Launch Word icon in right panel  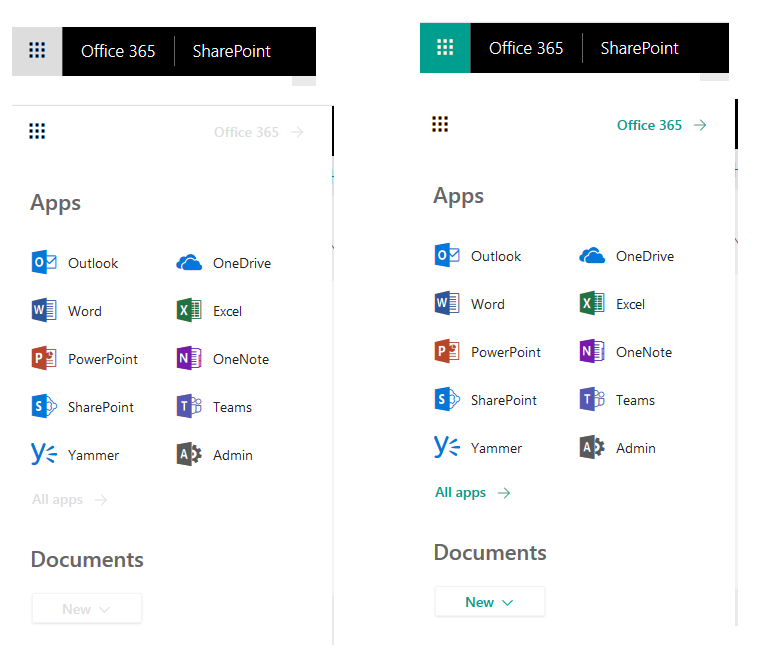pyautogui.click(x=447, y=304)
